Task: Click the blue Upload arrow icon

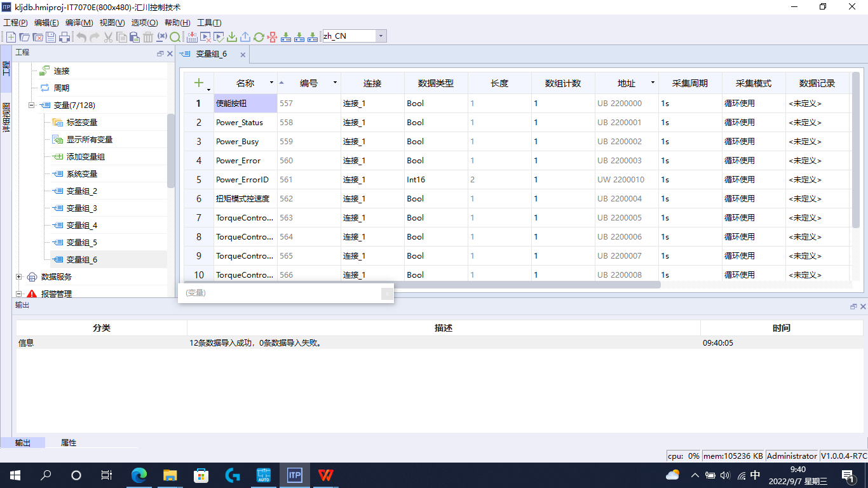Action: [x=245, y=37]
